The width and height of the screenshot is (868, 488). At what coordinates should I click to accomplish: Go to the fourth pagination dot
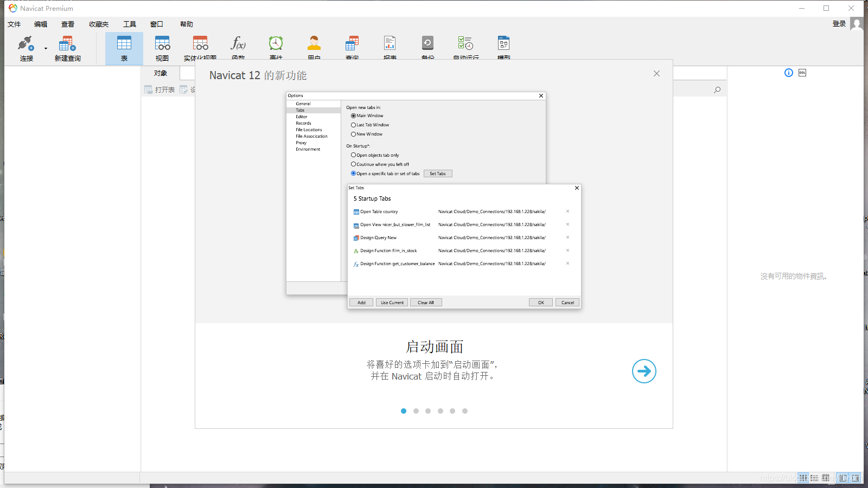pos(441,411)
